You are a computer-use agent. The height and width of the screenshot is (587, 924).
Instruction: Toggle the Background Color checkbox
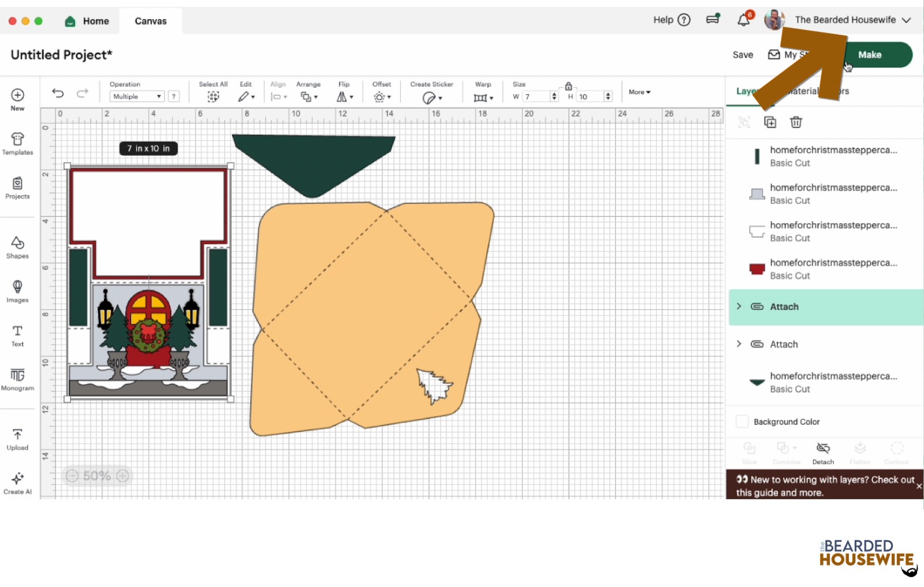[742, 422]
